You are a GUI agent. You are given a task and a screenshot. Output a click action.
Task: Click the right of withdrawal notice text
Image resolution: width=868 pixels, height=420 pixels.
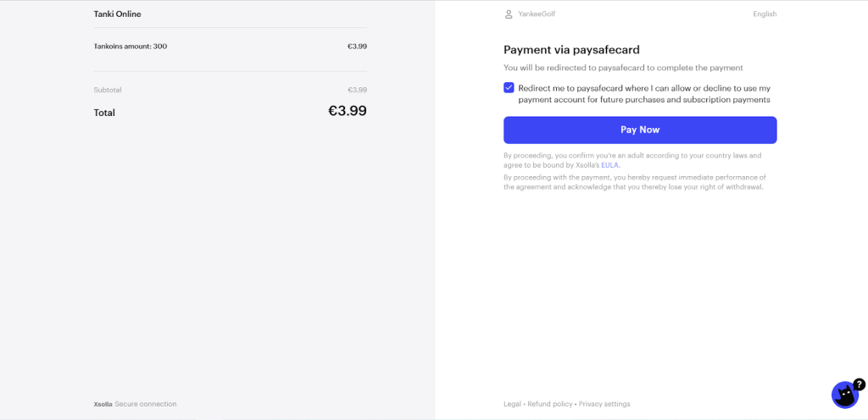pos(634,182)
